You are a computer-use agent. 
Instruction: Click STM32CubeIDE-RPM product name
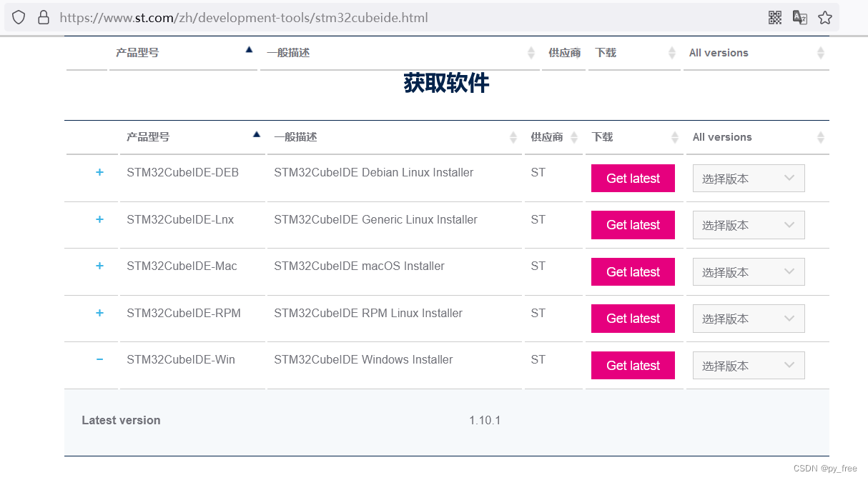click(184, 313)
